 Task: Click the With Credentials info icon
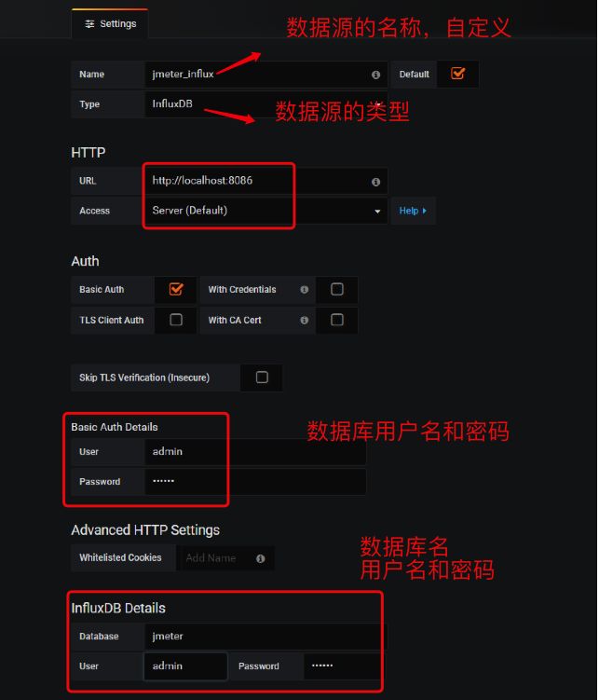coord(305,290)
